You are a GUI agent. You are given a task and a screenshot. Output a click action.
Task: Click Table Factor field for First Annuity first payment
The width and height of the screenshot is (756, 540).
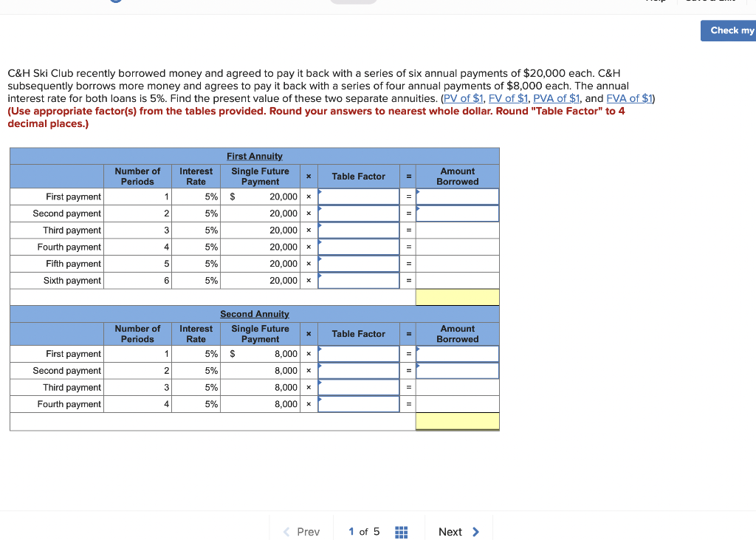click(359, 196)
